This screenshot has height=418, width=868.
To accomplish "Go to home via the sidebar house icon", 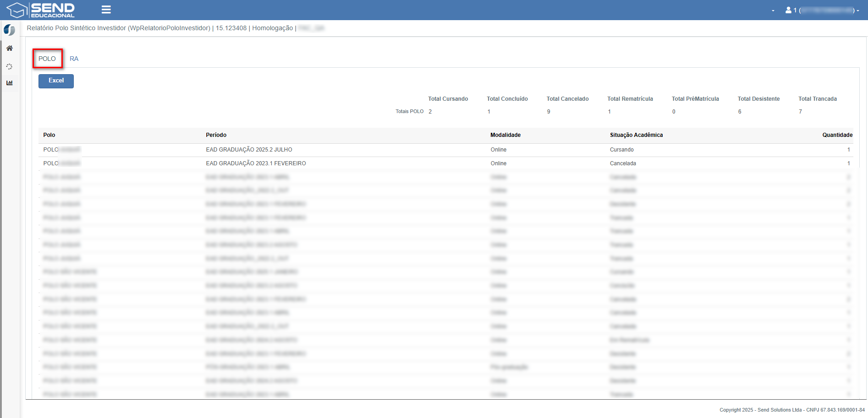I will (x=9, y=49).
